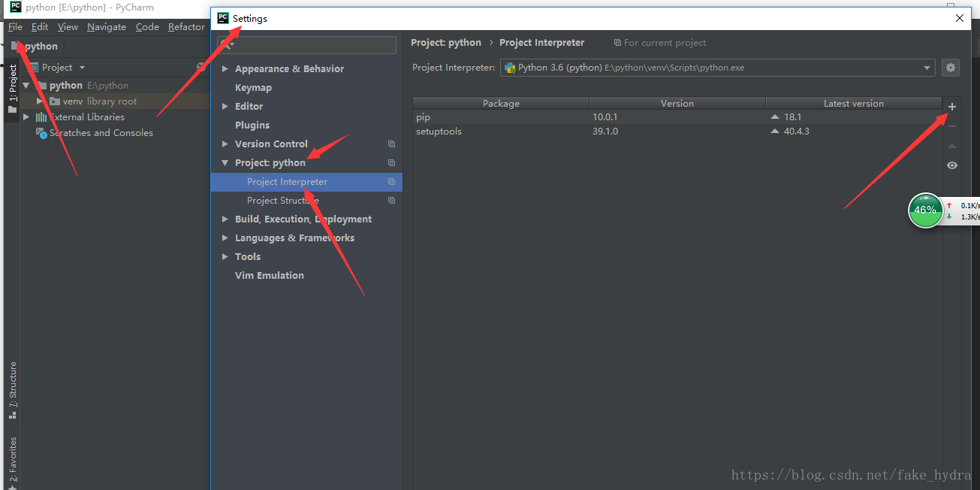The height and width of the screenshot is (490, 980).
Task: Expand the venv folder node
Action: [x=40, y=101]
